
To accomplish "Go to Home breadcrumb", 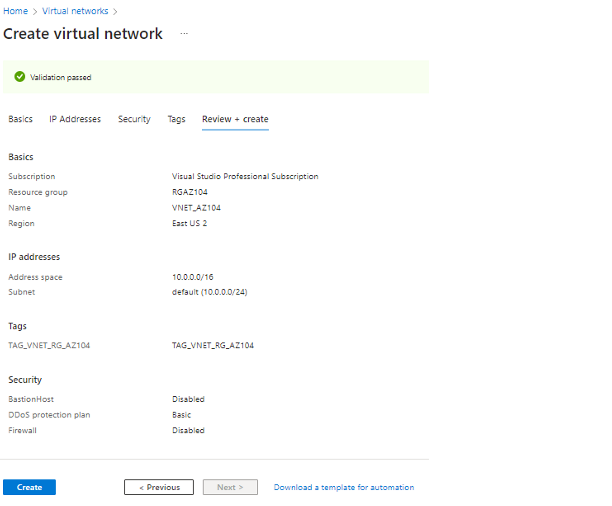I will pyautogui.click(x=16, y=11).
